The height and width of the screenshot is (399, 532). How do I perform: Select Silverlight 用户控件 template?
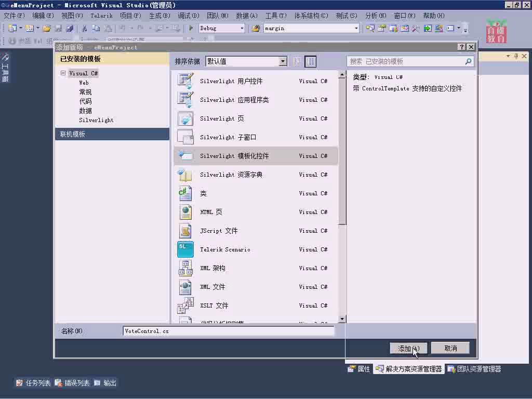(256, 81)
